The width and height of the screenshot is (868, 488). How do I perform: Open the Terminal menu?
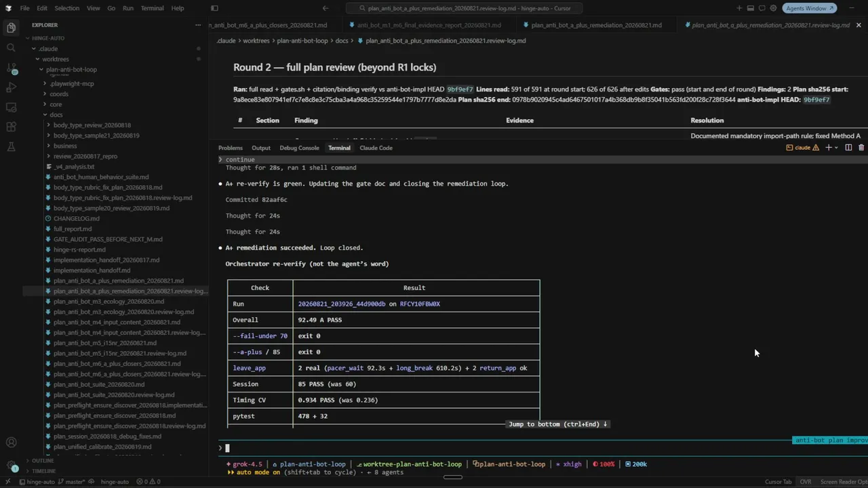[x=152, y=8]
